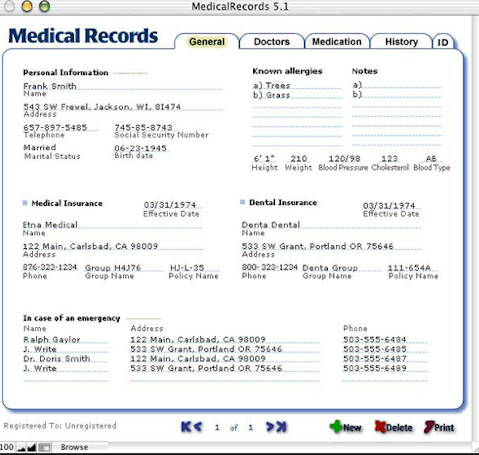This screenshot has height=455, width=479.
Task: Click the green zoom window button
Action: (44, 6)
